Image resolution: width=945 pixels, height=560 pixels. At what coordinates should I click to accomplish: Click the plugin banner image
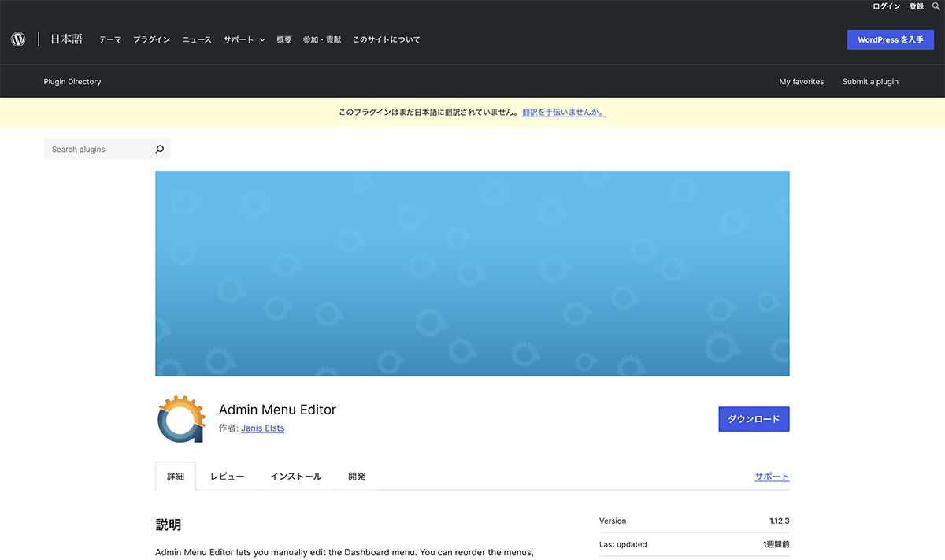(472, 273)
